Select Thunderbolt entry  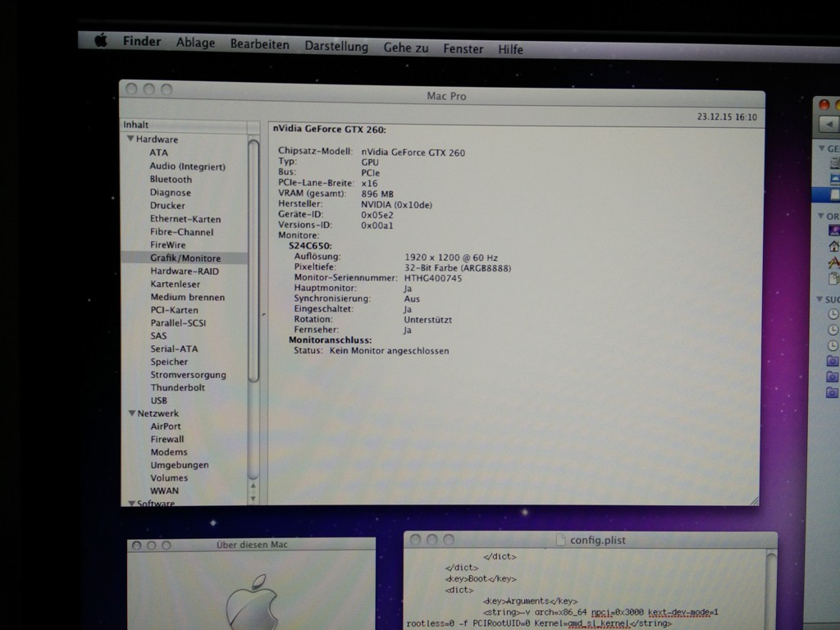click(177, 387)
